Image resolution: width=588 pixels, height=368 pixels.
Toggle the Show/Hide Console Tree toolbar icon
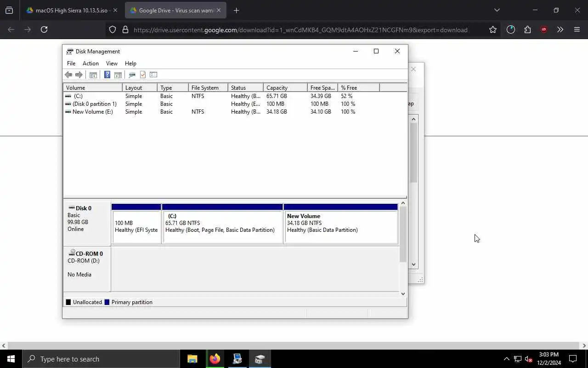point(93,75)
